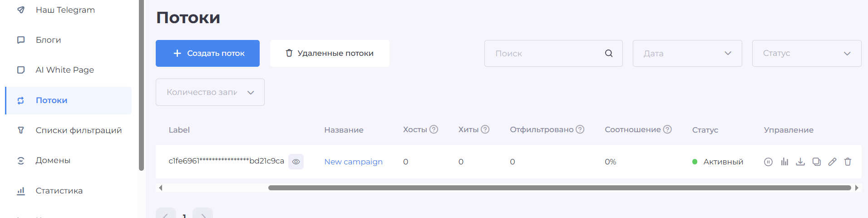The height and width of the screenshot is (218, 868).
Task: Duplicate the New campaign stream
Action: [x=816, y=162]
